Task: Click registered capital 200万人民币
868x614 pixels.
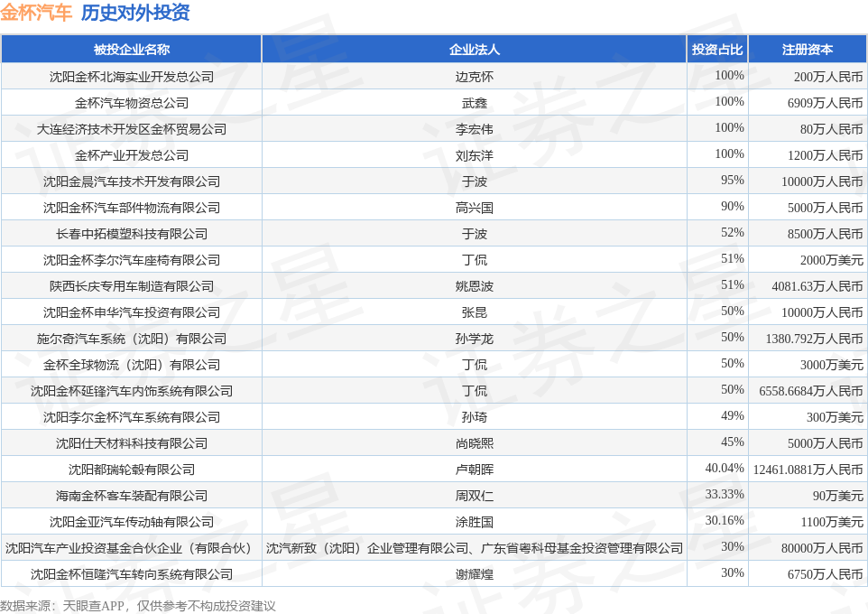Action: coord(828,77)
